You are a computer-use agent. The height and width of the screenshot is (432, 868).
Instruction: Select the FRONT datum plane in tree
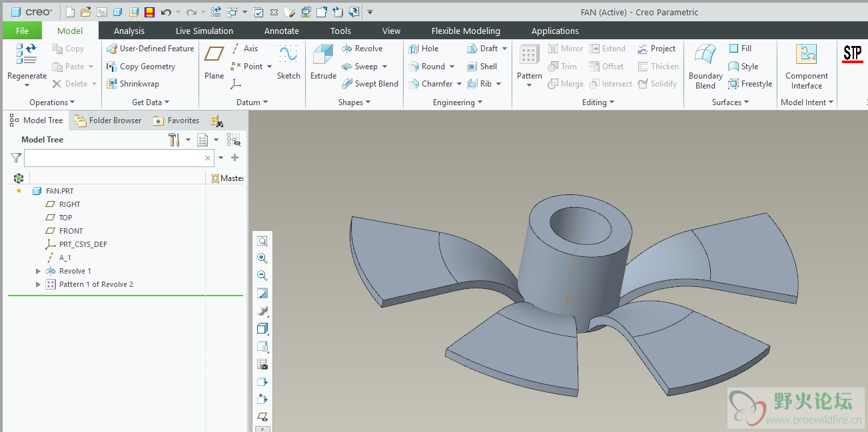64,231
